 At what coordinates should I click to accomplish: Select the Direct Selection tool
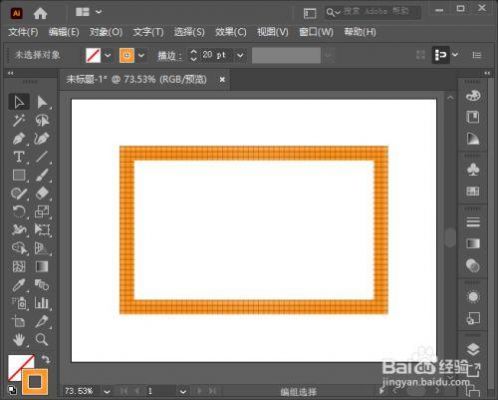[x=42, y=102]
